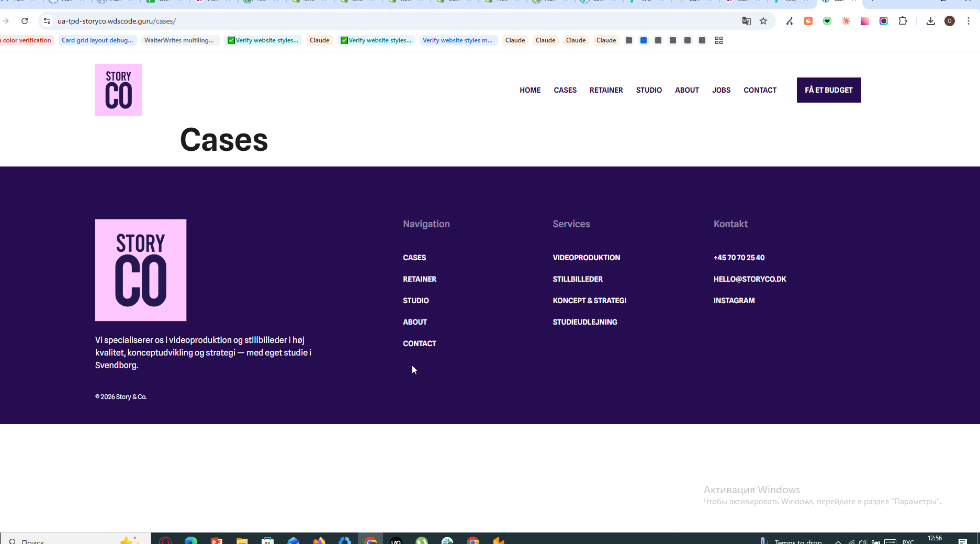Open the 'Verify website styles m...' bookmark group

[458, 40]
